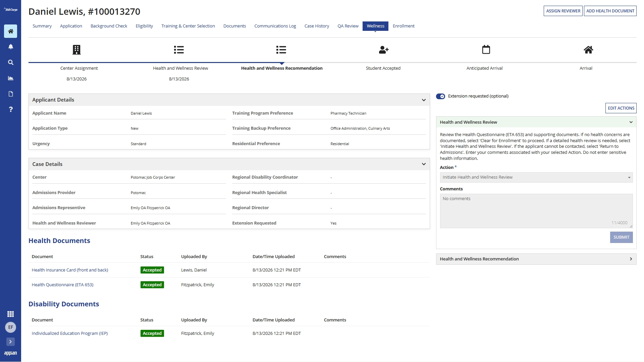Screen dimensions: 644x362
Task: Open the Home icon in sidebar
Action: click(10, 31)
